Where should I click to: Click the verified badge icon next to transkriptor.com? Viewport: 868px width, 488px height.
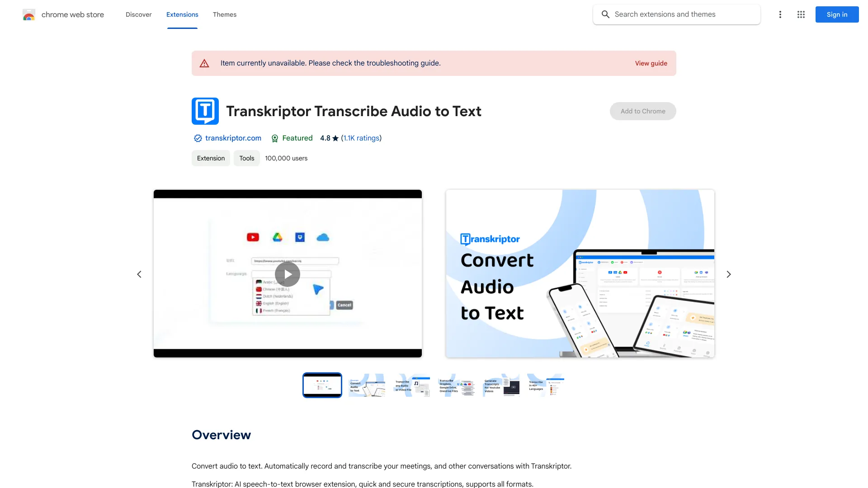click(197, 138)
